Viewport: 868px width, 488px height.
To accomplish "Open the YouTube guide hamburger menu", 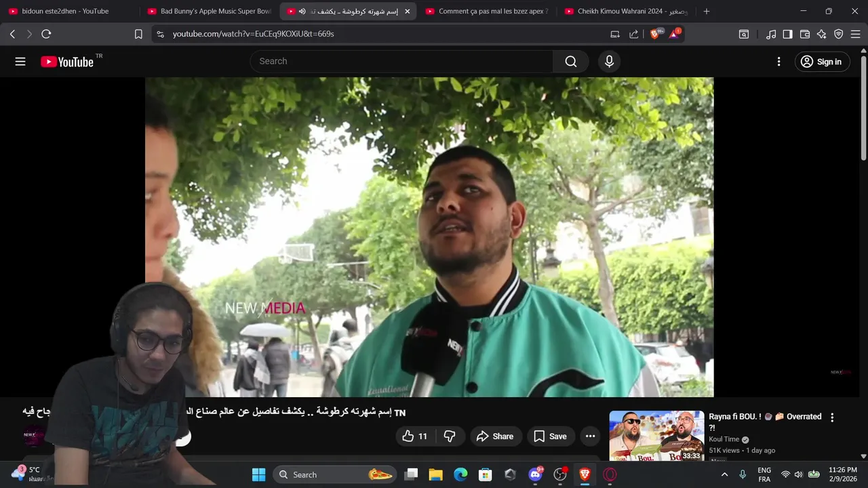I will pos(20,62).
